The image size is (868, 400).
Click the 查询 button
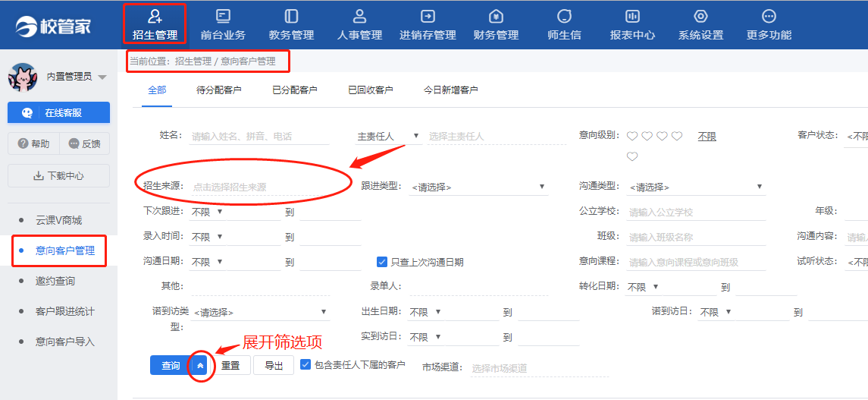tap(171, 366)
